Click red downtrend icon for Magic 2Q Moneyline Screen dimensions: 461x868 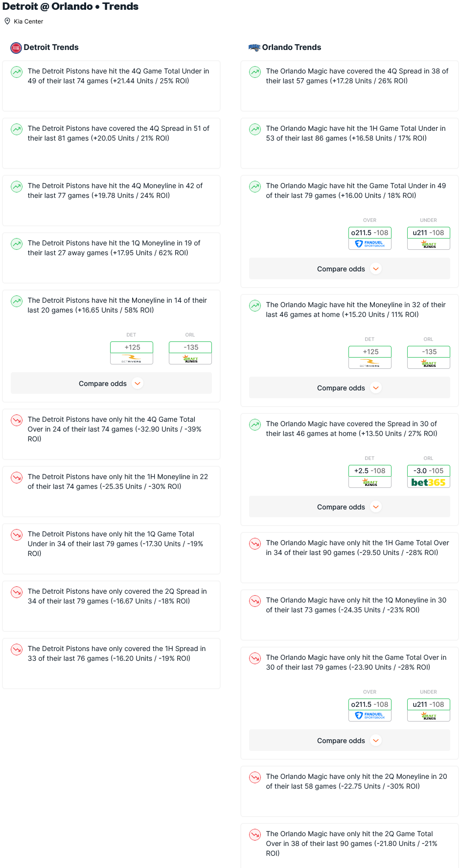tap(255, 777)
